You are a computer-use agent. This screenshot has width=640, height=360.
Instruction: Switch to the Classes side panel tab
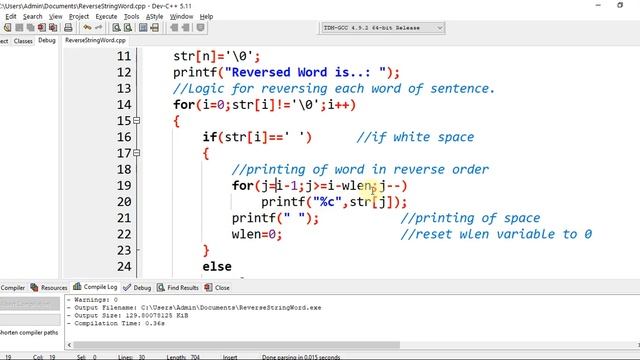point(23,41)
